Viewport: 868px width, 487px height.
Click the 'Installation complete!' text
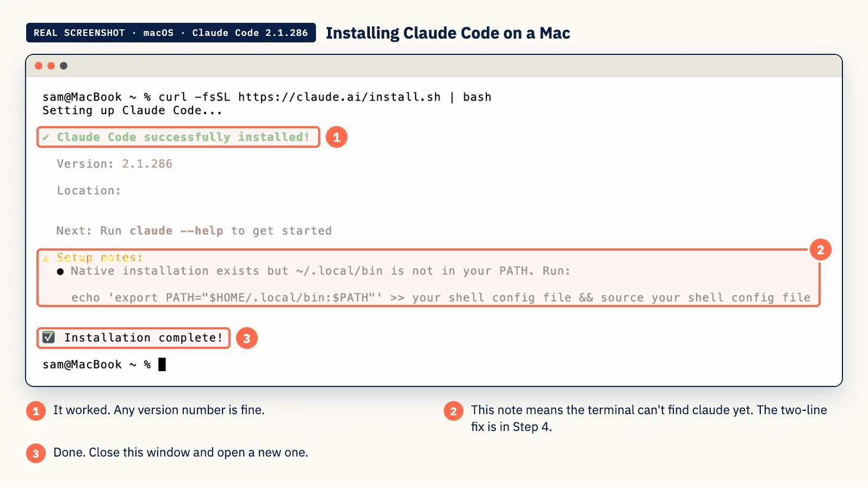144,338
